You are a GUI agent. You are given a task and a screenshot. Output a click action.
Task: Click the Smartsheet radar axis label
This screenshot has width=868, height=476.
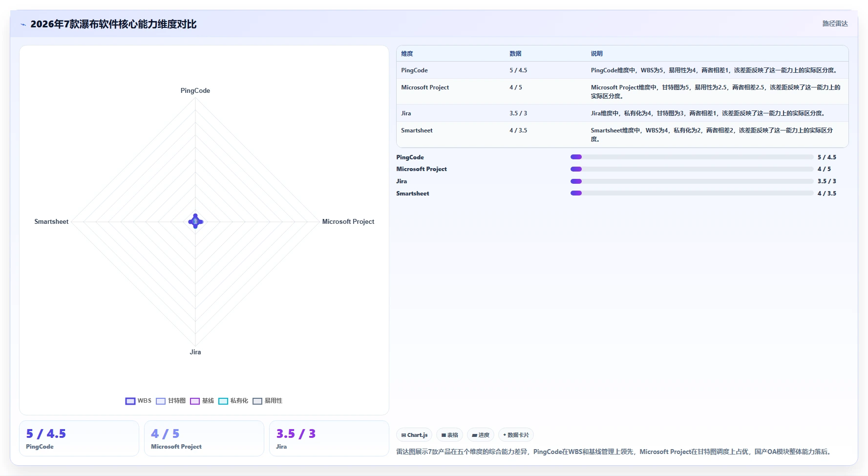pyautogui.click(x=51, y=222)
